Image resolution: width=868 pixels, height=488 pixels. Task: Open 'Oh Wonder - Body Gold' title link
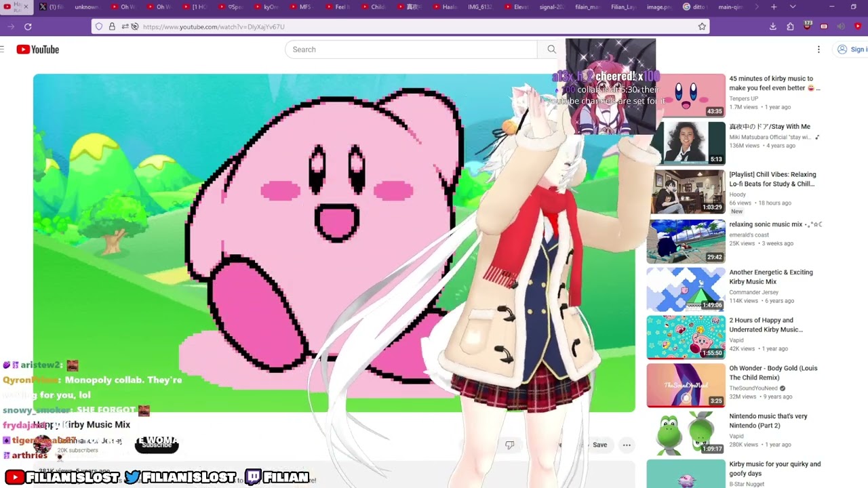pyautogui.click(x=773, y=373)
